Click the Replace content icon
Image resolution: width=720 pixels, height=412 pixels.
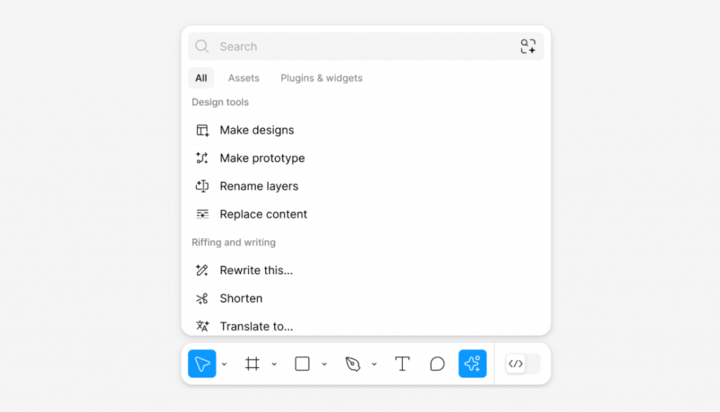pos(202,214)
